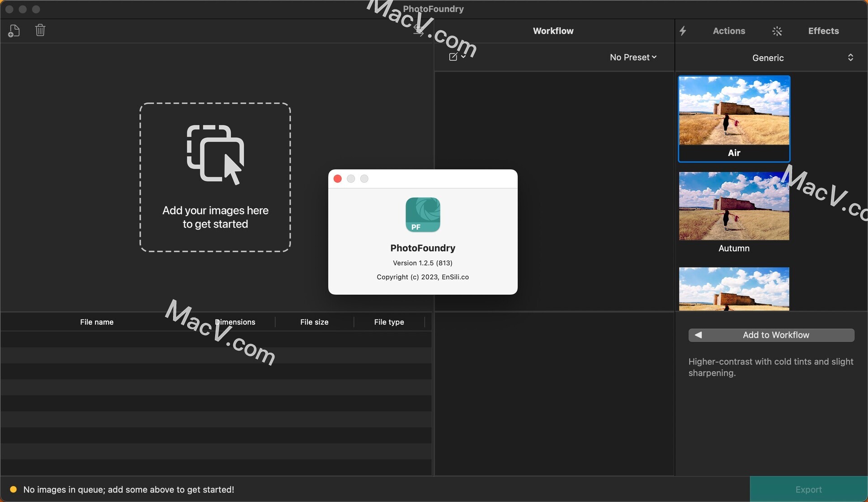Click the trash delete images icon
This screenshot has width=868, height=502.
(x=40, y=30)
